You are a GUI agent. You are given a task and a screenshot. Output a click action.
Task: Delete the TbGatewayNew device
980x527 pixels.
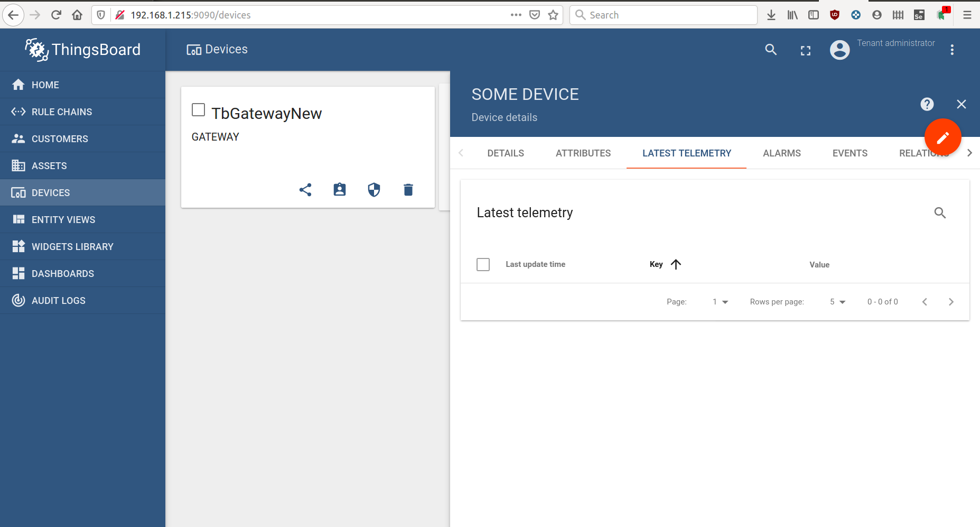(x=408, y=189)
